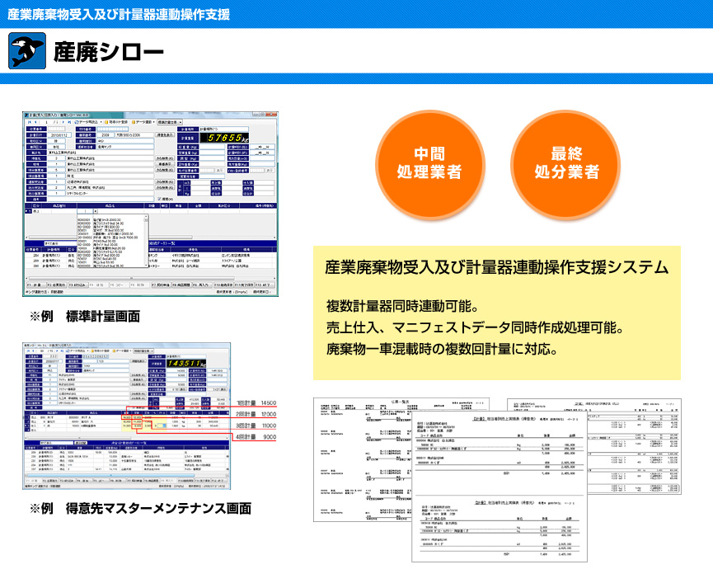Click the F1 計量 function button in upper screenshot
Viewport: 713px width, 588px height.
36,285
